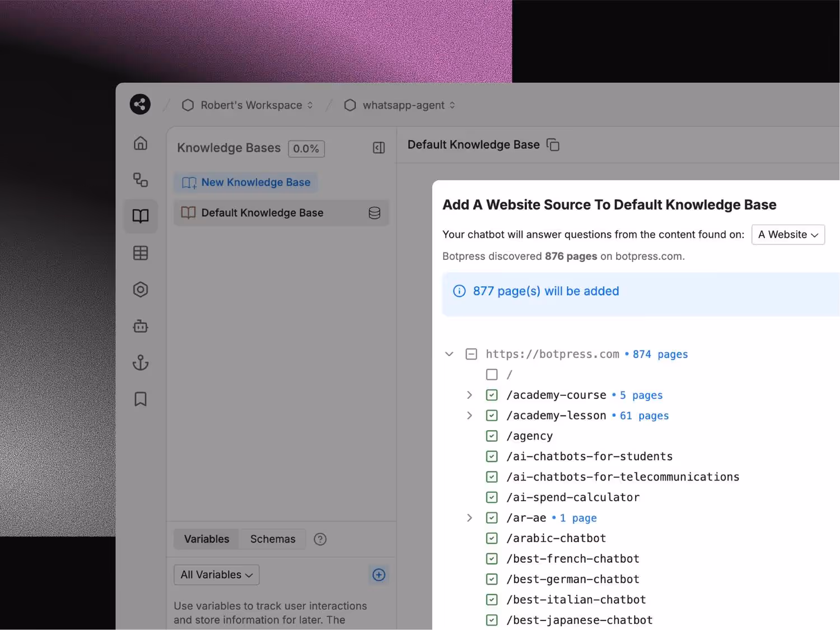840x630 pixels.
Task: Uncheck the /best-german-chatbot checkbox
Action: (492, 579)
